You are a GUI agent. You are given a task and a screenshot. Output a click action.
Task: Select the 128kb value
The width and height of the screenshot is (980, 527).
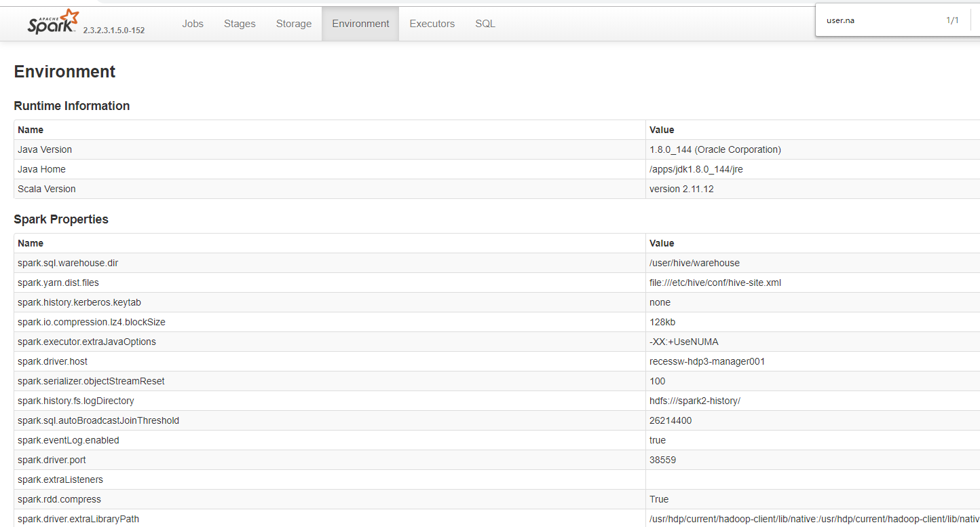pyautogui.click(x=662, y=322)
